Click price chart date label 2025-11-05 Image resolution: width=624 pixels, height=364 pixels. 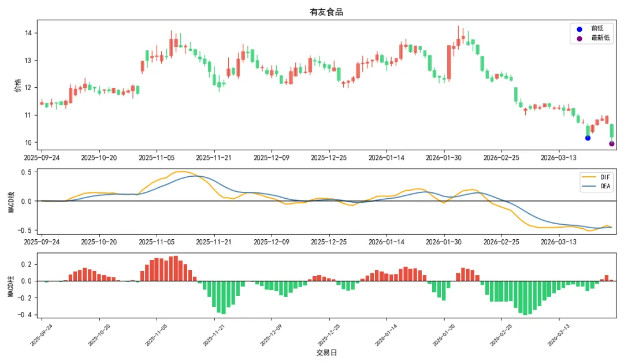[x=157, y=158]
